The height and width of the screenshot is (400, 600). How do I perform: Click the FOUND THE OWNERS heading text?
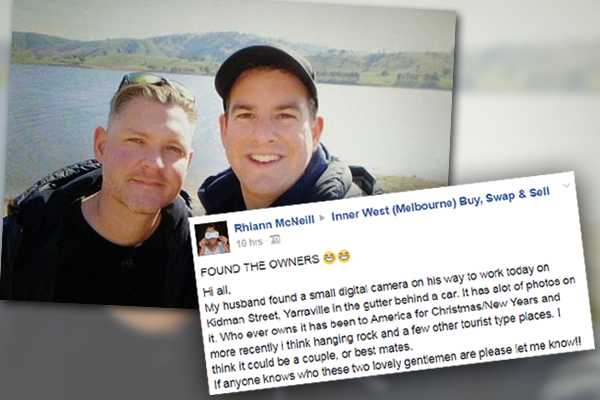pyautogui.click(x=259, y=265)
